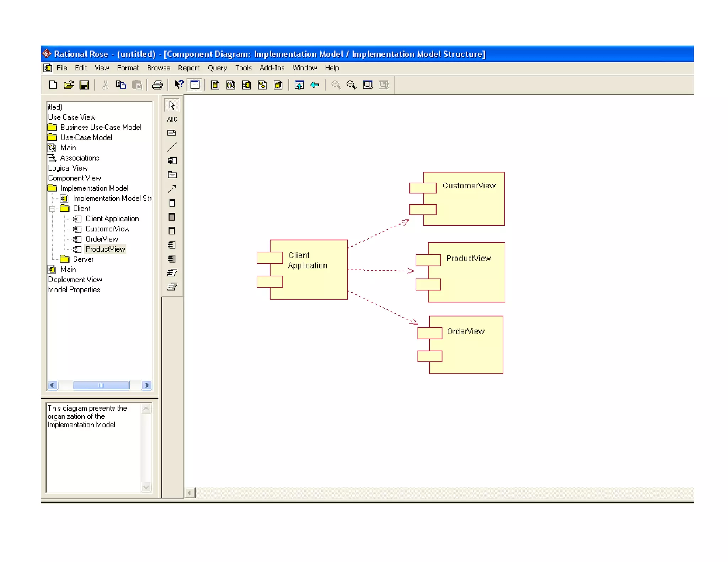The height and width of the screenshot is (562, 728).
Task: Choose the Component tool in toolbox
Action: pyautogui.click(x=172, y=161)
